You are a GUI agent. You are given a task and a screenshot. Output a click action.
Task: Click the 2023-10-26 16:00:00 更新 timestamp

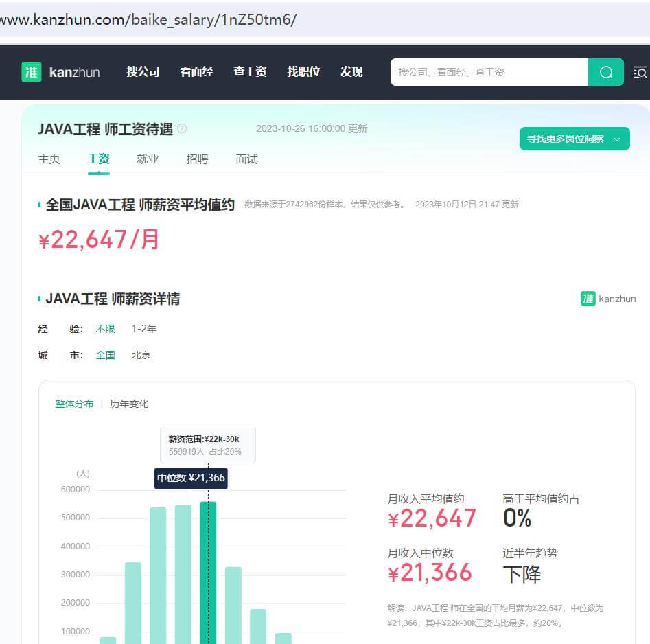point(312,129)
